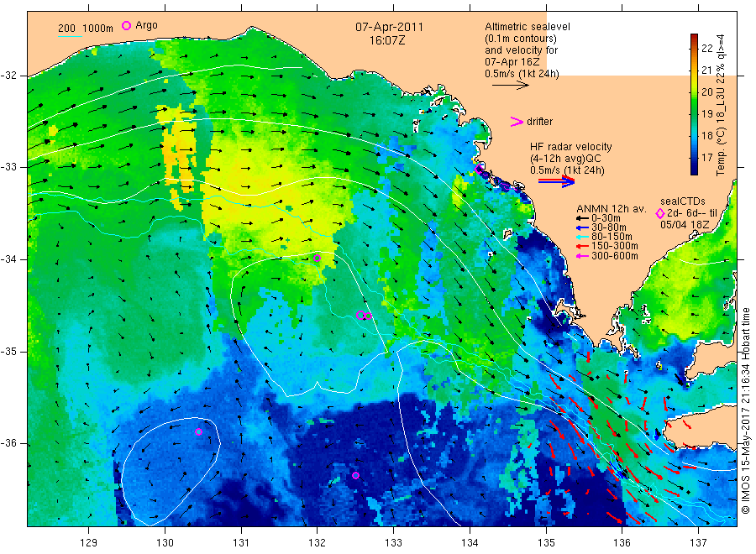The height and width of the screenshot is (554, 756).
Task: Click the 'drifter' legend label
Action: pos(539,122)
